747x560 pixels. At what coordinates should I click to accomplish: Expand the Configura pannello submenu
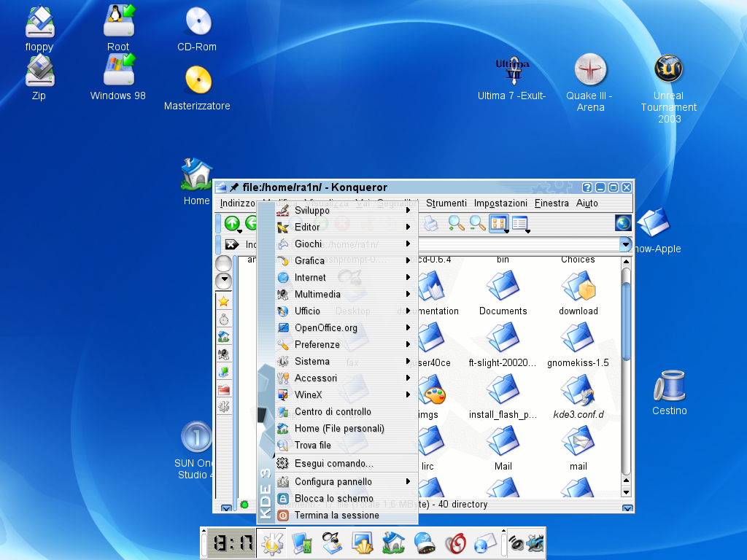[x=347, y=481]
